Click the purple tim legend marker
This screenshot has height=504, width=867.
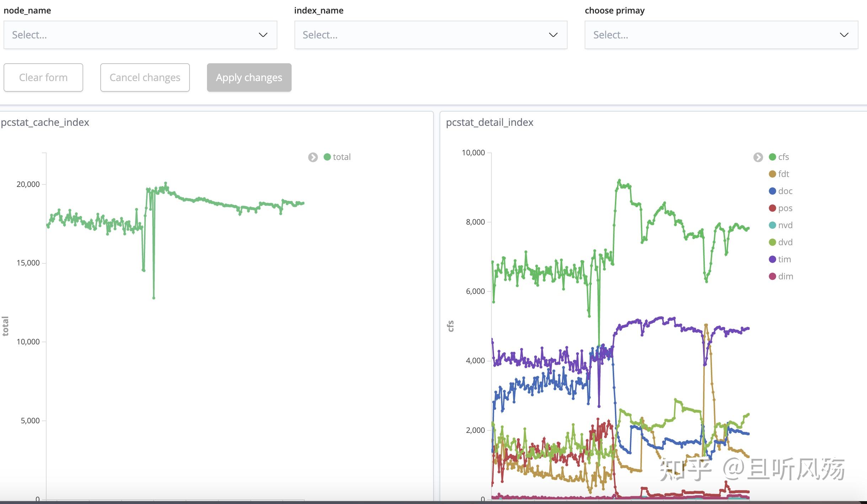(772, 259)
